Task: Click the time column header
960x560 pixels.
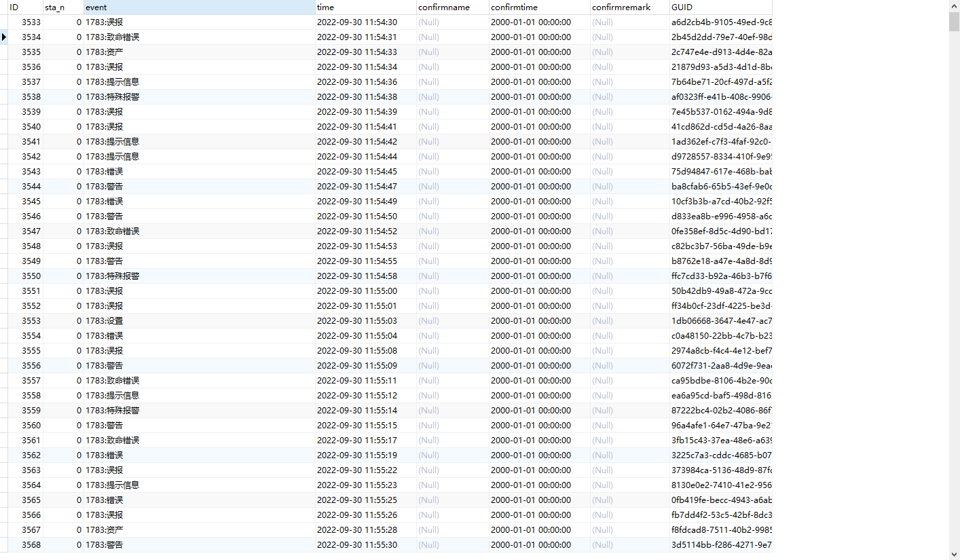Action: pyautogui.click(x=365, y=7)
